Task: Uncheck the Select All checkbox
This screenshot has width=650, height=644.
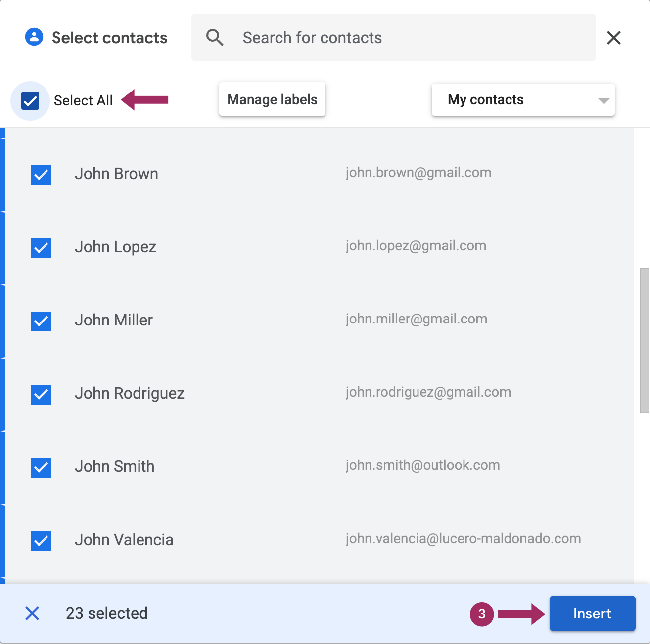Action: click(x=30, y=101)
